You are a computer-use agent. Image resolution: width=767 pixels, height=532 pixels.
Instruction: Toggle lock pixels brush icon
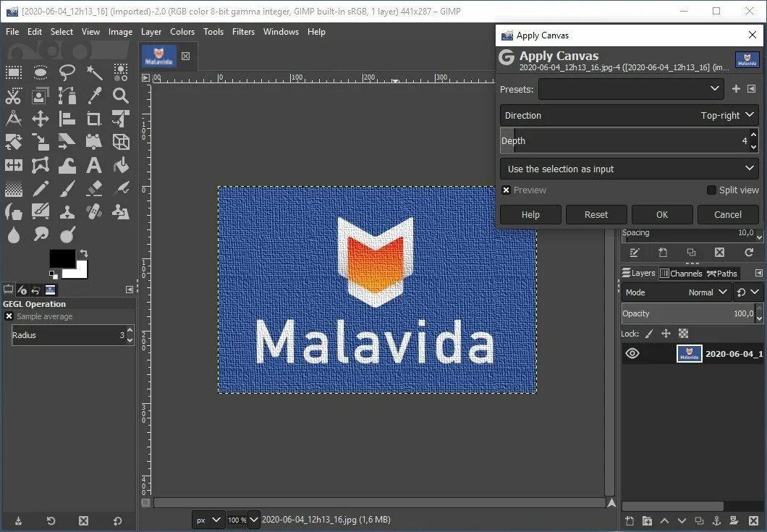[x=649, y=334]
